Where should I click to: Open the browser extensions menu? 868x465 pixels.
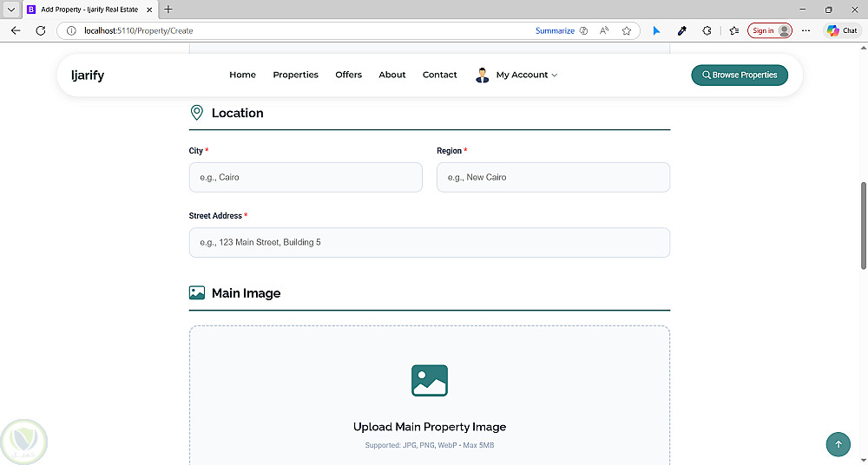[707, 30]
